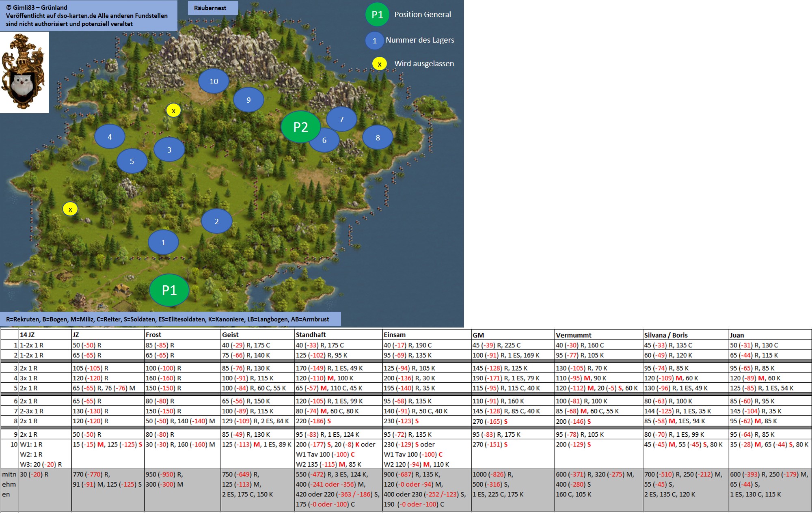Click legend's yellow 'Wird ausgelassen' circle
812x513 pixels.
tap(379, 64)
